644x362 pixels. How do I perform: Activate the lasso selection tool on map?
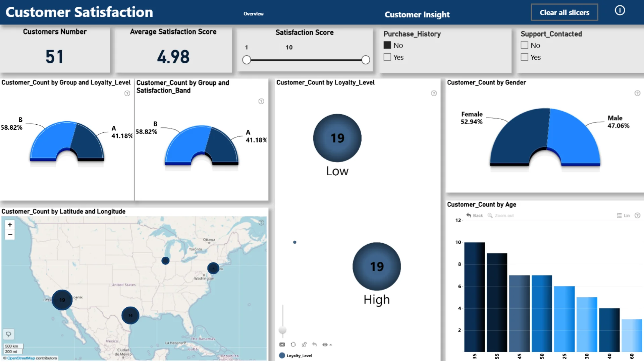click(8, 334)
